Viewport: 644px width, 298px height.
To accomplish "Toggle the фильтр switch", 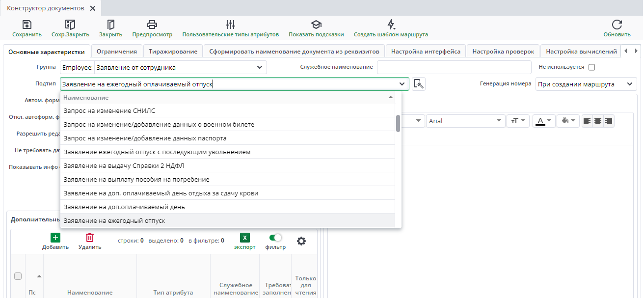I will pyautogui.click(x=275, y=238).
